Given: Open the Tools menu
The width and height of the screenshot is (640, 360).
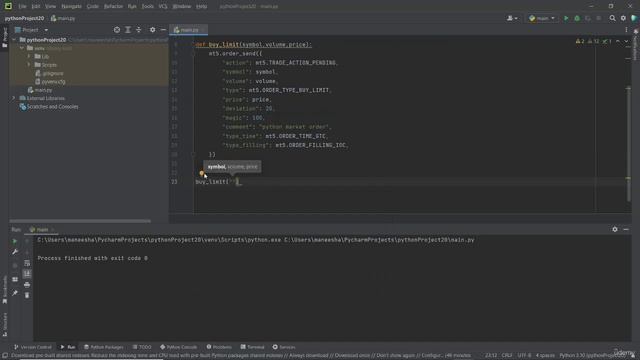Looking at the screenshot, I should [148, 7].
